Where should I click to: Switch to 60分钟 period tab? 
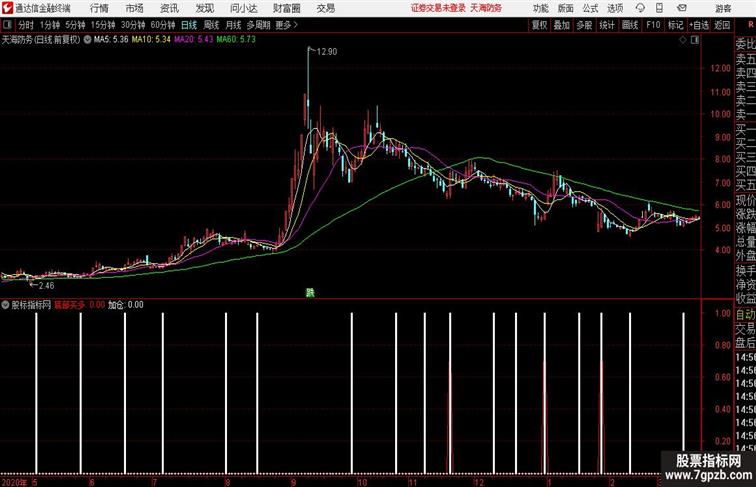(163, 25)
